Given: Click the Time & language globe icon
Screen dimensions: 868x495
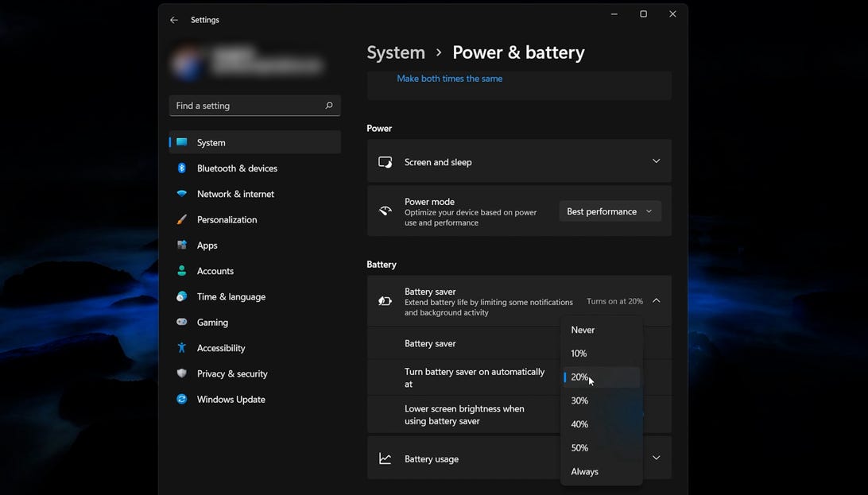Looking at the screenshot, I should pos(181,296).
